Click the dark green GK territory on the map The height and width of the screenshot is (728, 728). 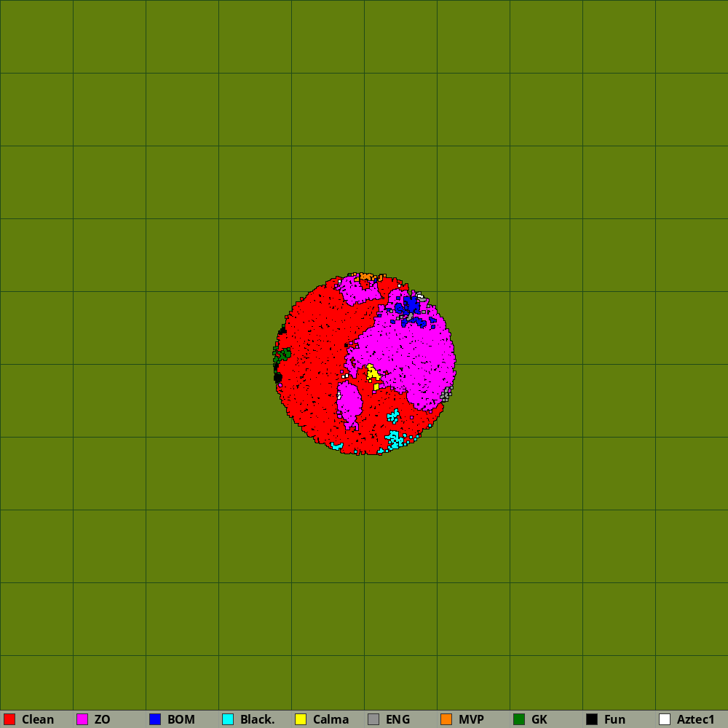(x=282, y=355)
